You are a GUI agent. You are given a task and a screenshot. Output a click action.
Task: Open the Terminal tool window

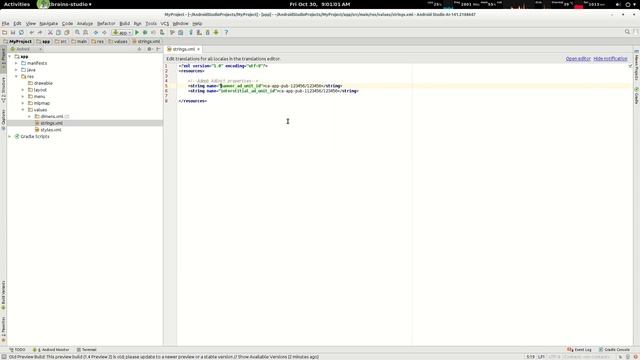tap(86, 350)
